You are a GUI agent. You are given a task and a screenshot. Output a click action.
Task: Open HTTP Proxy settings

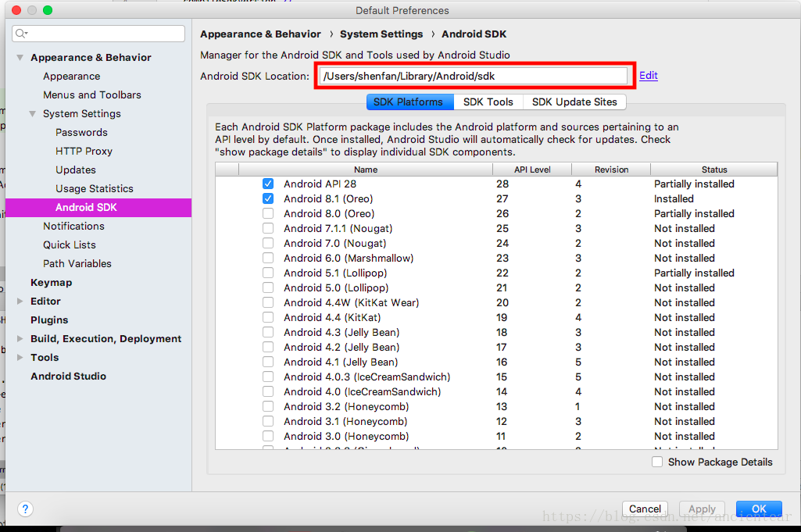click(84, 151)
